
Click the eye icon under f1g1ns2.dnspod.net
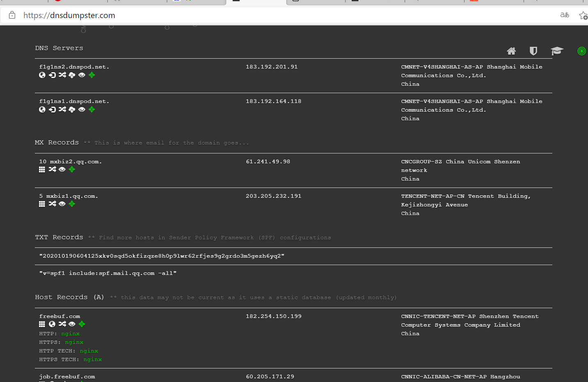click(x=82, y=75)
